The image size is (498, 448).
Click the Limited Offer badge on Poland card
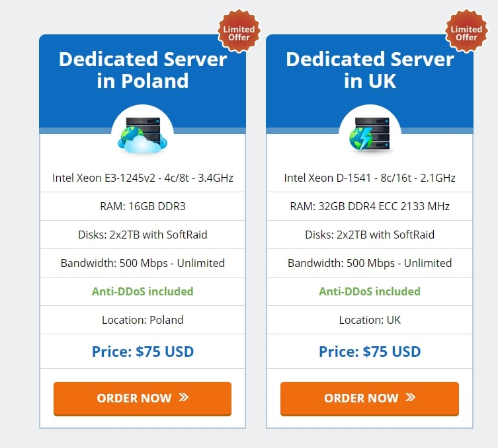[239, 31]
